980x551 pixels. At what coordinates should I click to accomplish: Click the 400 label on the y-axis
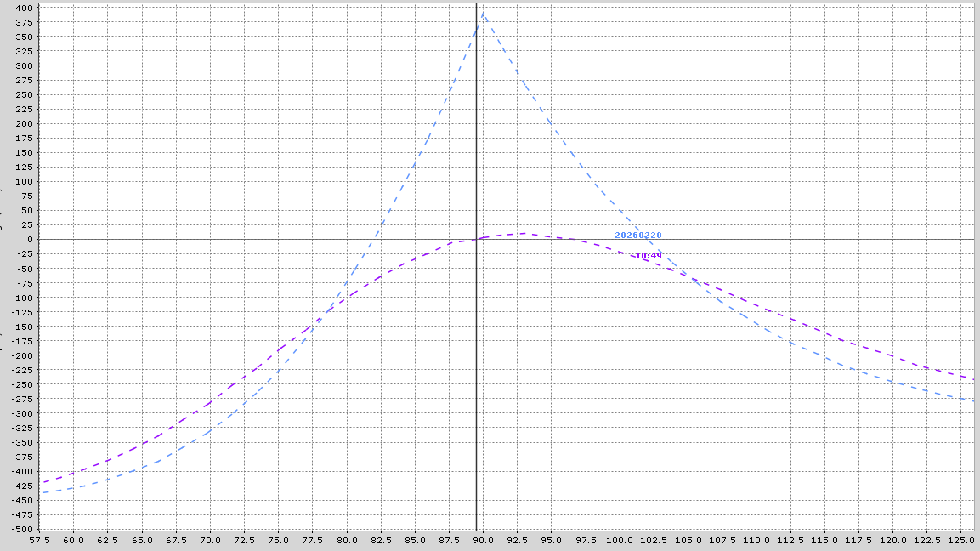[x=25, y=8]
